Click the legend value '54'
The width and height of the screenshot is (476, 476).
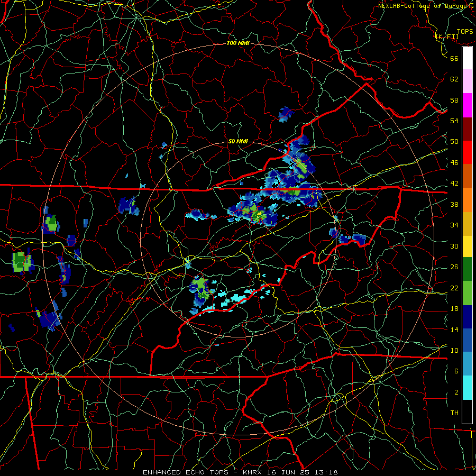click(x=454, y=121)
